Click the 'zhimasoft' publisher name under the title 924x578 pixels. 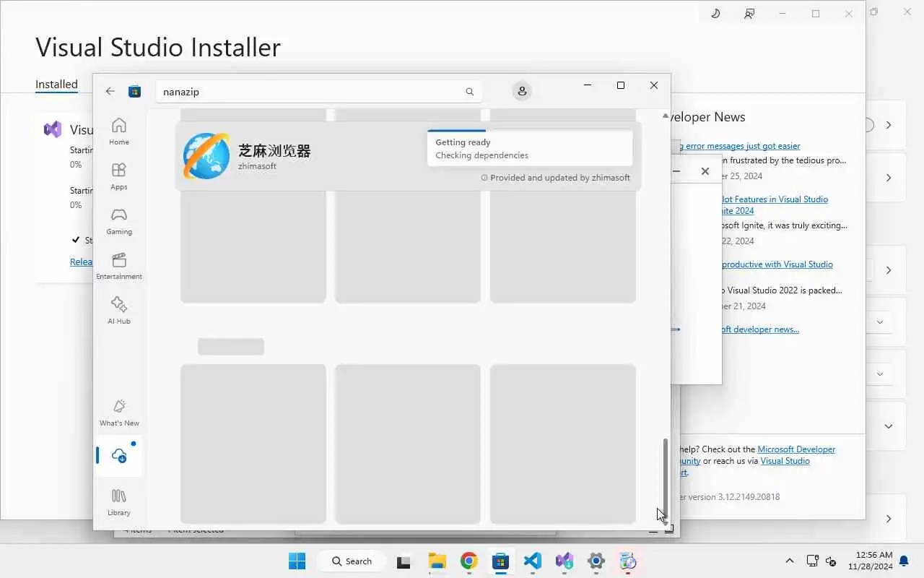tap(257, 166)
